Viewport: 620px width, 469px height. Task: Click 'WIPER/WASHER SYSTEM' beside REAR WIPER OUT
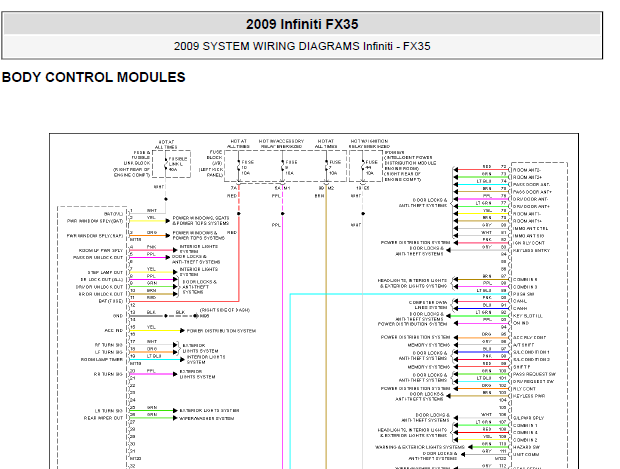click(206, 418)
